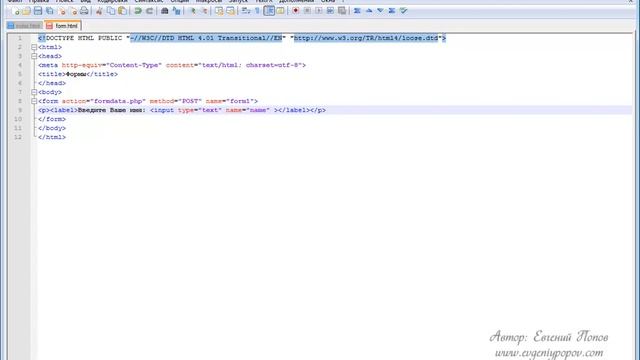Switch to the index.html tab

(24, 26)
